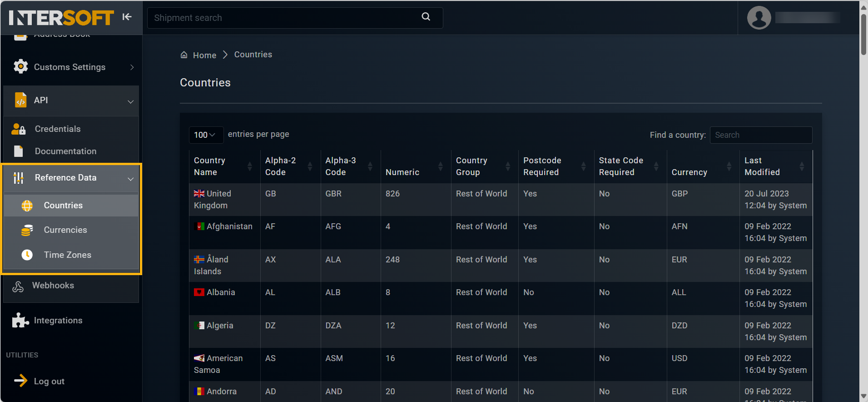Click the Credentials user-lock icon
Screen dimensions: 868x402
(x=19, y=129)
